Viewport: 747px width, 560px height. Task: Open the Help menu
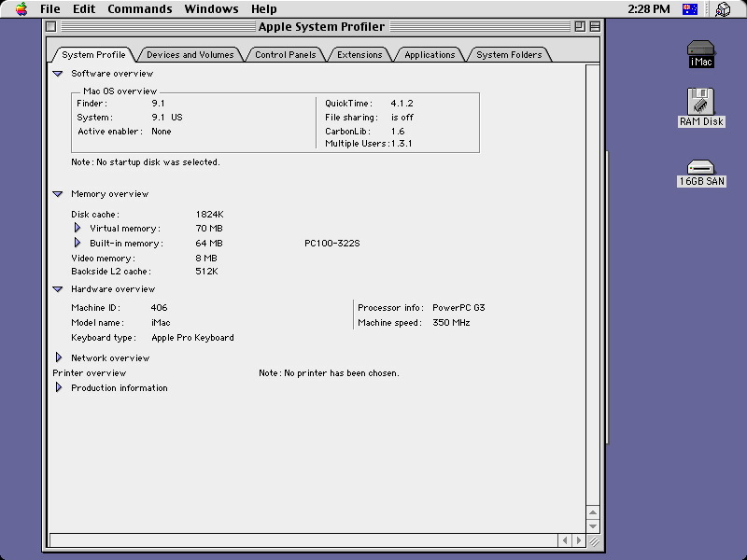264,9
